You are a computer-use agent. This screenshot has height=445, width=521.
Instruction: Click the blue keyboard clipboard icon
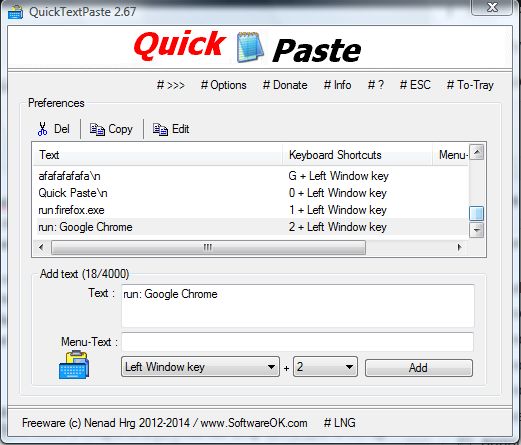(74, 365)
